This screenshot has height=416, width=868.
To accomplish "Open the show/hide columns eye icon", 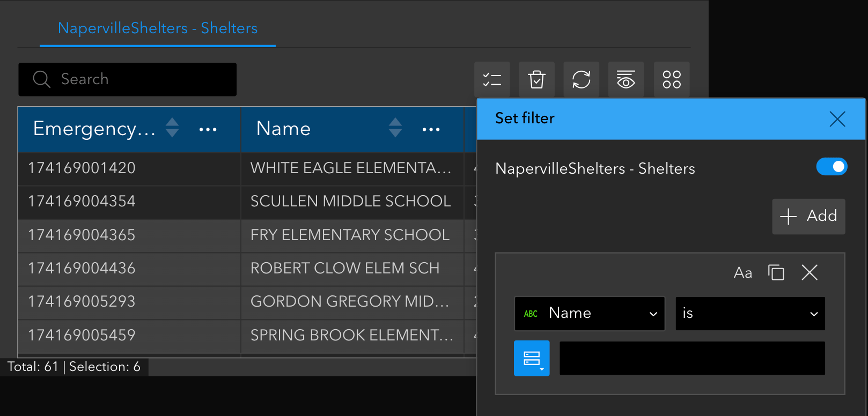I will coord(626,80).
